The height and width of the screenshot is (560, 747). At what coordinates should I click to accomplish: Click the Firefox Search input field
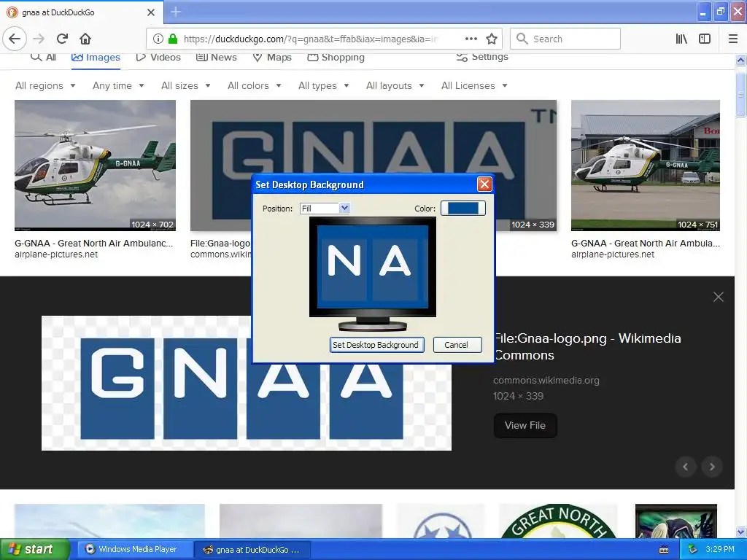pos(565,39)
